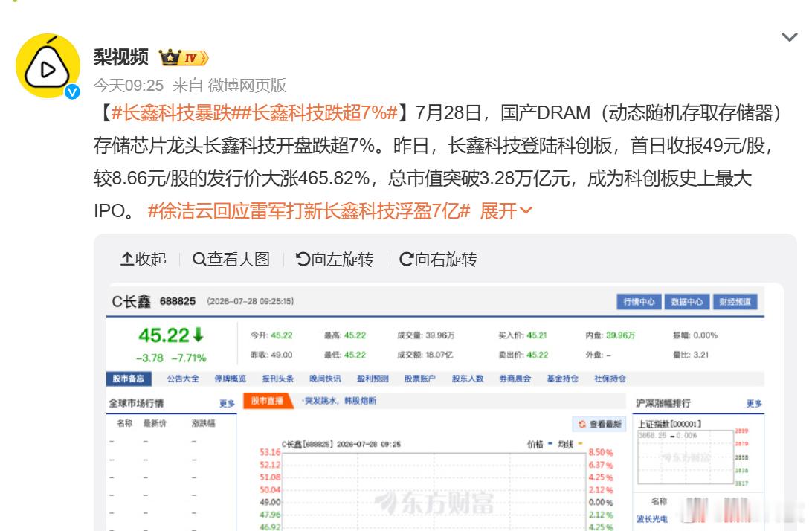Click the stock chart screenshot image
This screenshot has width=812, height=531.
(x=445, y=408)
